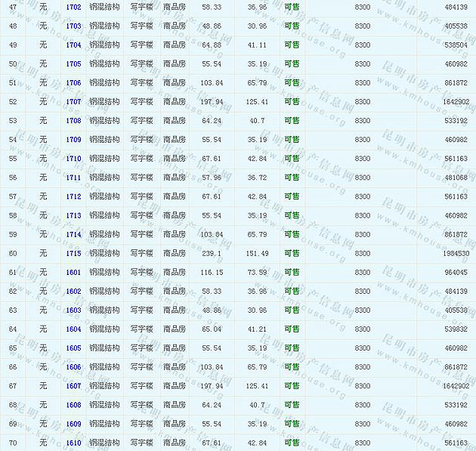
Task: Click 可售 status in row 52
Action: click(292, 101)
